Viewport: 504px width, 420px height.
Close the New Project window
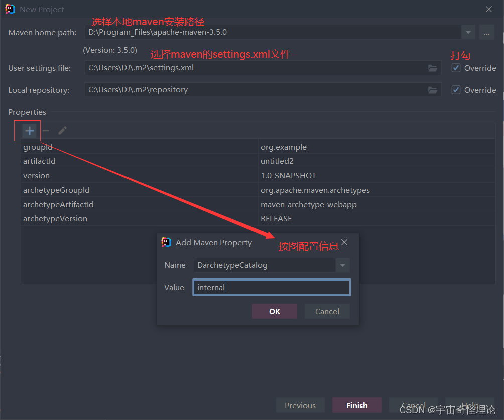tap(488, 10)
